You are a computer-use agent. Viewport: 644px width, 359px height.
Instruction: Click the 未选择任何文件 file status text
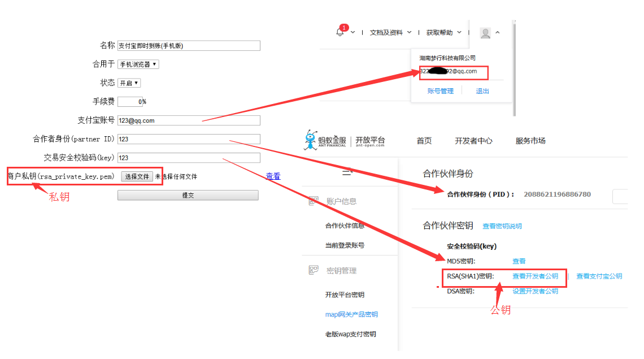(176, 176)
